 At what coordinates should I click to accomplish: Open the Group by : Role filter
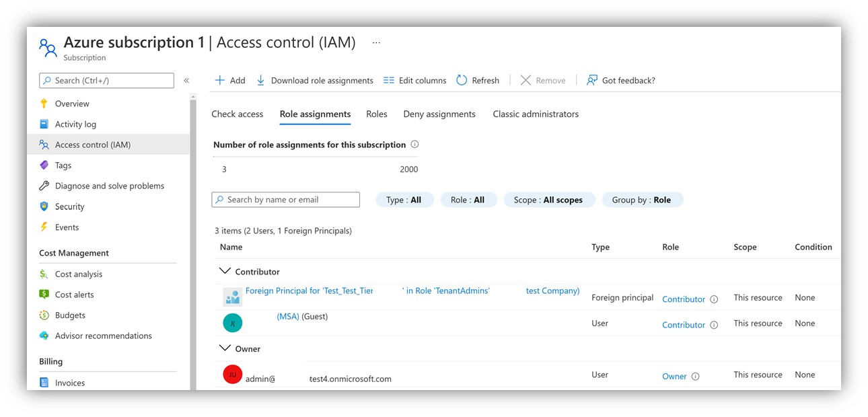643,200
